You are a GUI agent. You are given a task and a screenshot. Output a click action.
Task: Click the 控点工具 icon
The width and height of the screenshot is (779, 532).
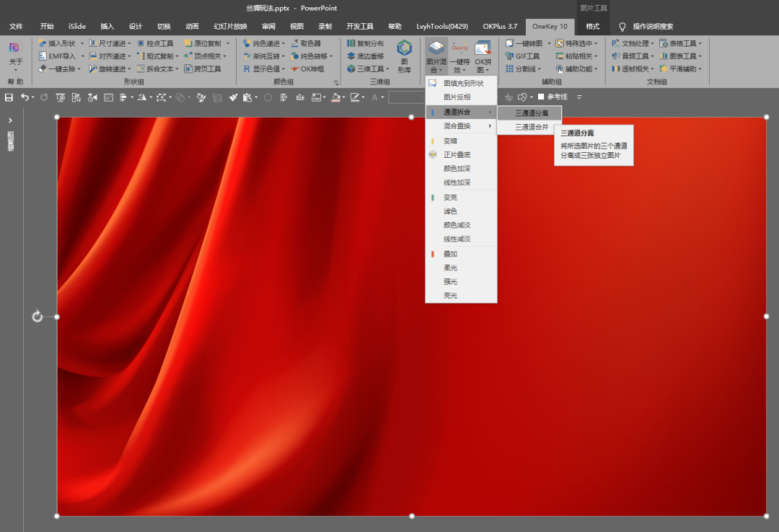(x=141, y=43)
